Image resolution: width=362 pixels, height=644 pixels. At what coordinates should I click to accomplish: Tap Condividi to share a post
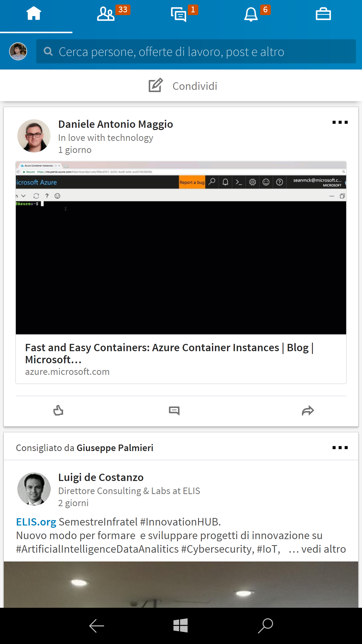pyautogui.click(x=195, y=86)
